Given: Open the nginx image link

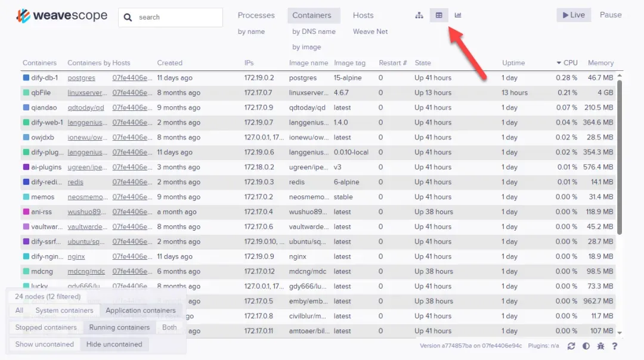Looking at the screenshot, I should 76,256.
